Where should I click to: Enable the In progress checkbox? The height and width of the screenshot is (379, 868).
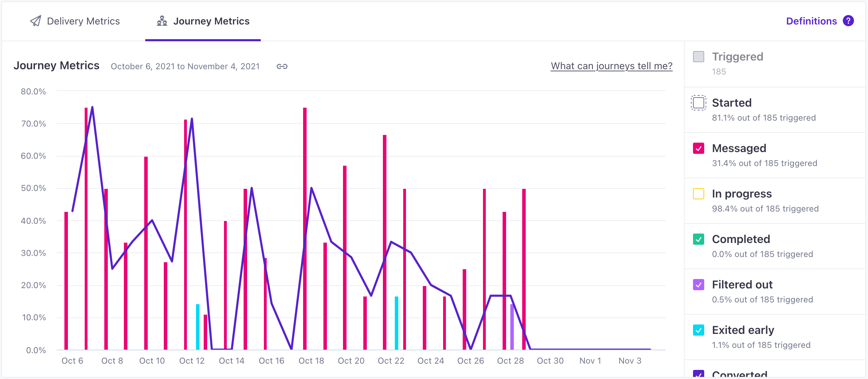point(699,194)
